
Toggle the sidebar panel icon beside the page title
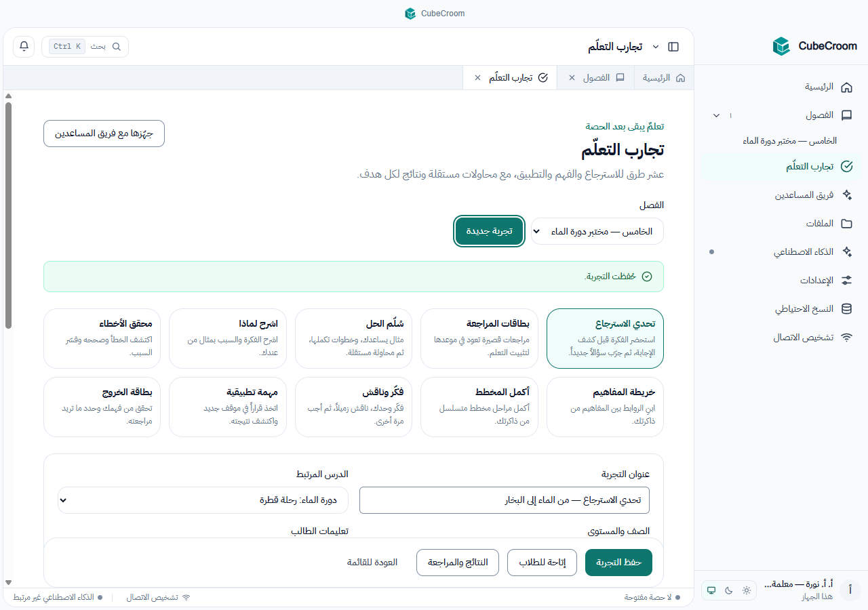tap(673, 47)
